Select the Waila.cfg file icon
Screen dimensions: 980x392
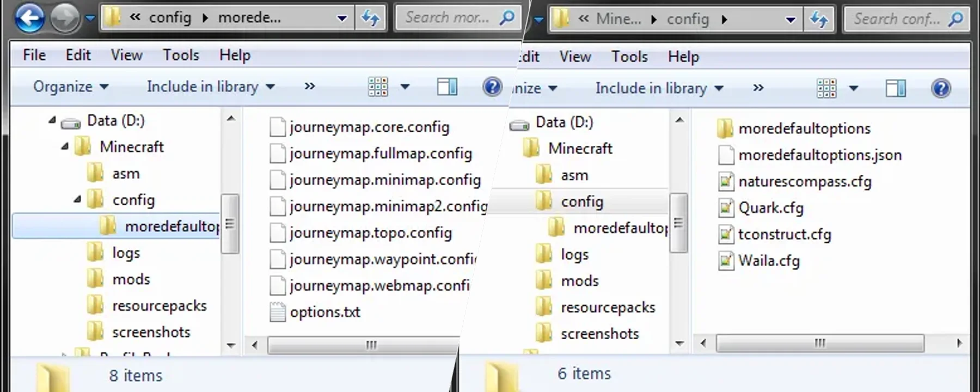point(726,261)
